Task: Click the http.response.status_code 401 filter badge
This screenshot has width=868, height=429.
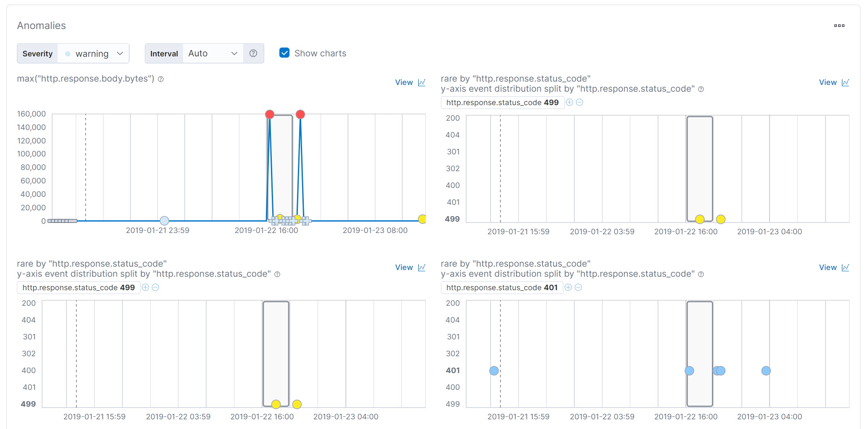Action: [x=502, y=288]
